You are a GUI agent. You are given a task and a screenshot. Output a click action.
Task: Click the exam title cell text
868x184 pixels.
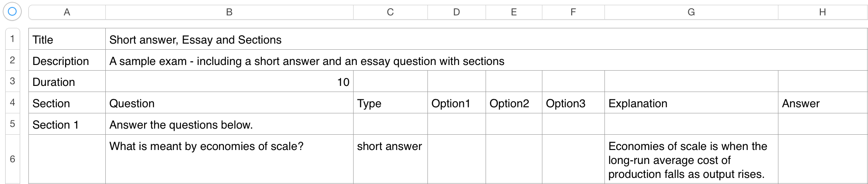click(x=195, y=40)
